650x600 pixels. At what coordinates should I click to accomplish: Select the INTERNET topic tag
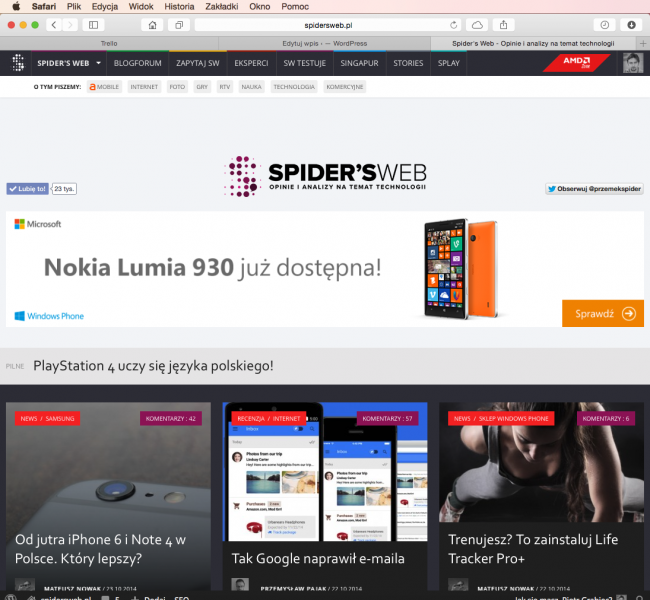(144, 87)
